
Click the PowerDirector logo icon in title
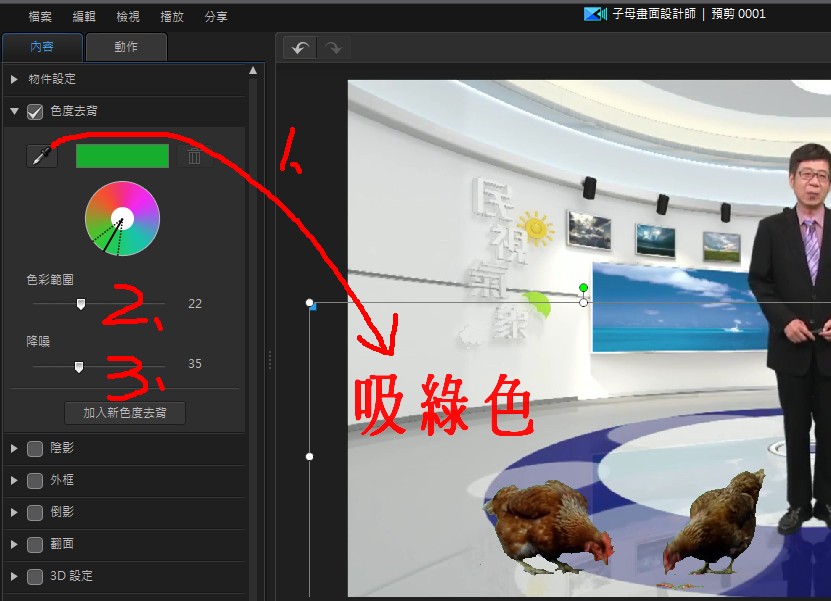pos(595,14)
